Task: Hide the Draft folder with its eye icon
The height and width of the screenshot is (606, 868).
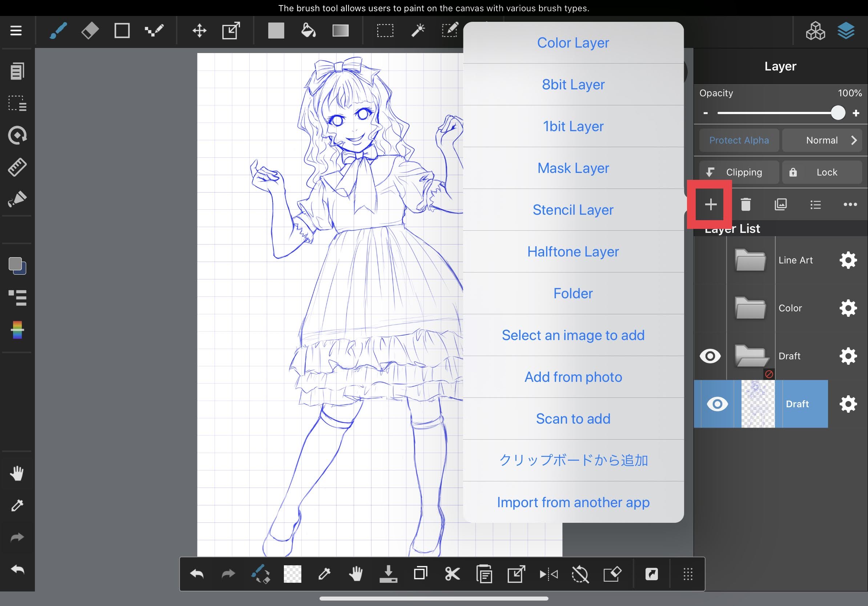Action: click(x=710, y=356)
